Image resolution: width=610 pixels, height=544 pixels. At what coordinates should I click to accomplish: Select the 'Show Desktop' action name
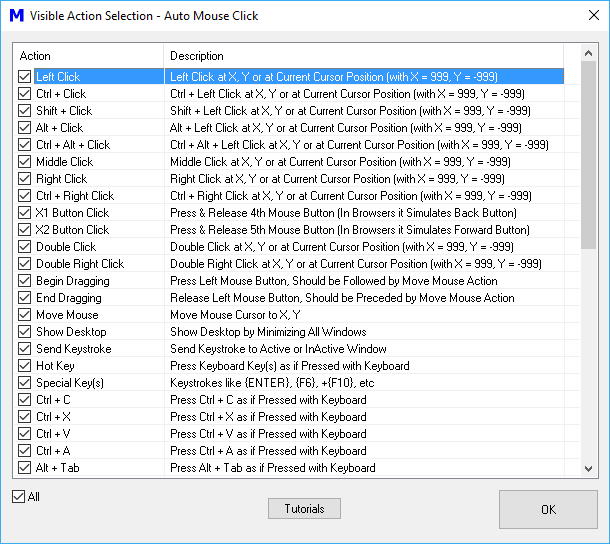point(71,332)
